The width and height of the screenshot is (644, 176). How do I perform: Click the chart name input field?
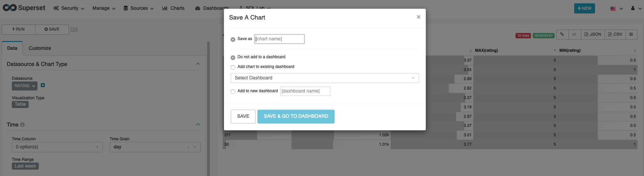point(279,39)
